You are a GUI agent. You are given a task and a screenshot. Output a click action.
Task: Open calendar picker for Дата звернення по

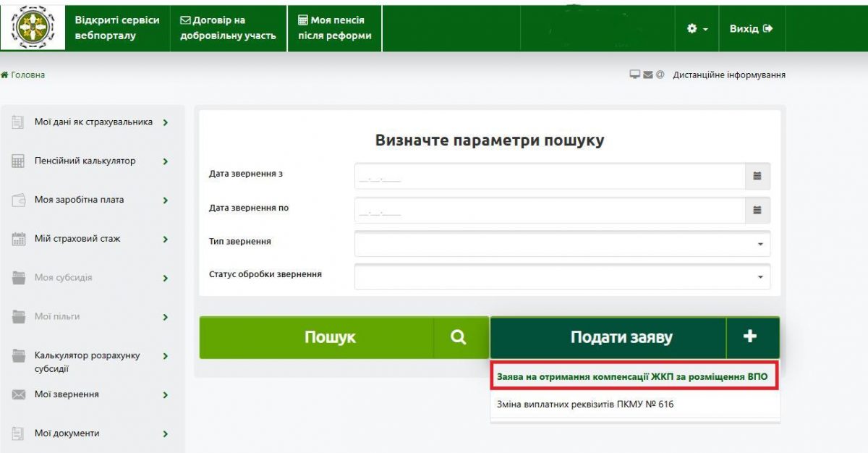(x=757, y=210)
